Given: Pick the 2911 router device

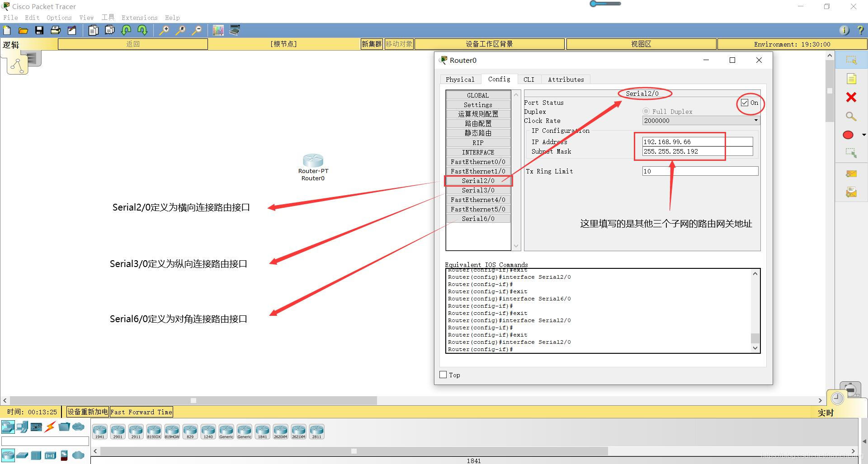Looking at the screenshot, I should 136,431.
